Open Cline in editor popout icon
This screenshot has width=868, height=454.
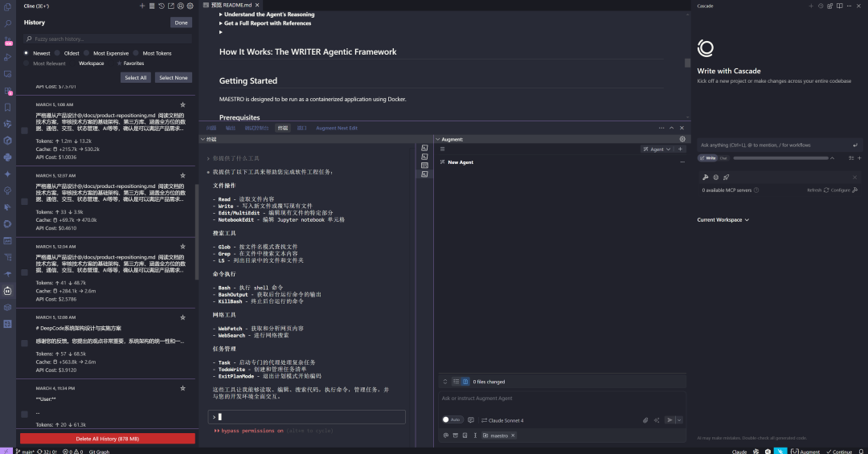[171, 6]
